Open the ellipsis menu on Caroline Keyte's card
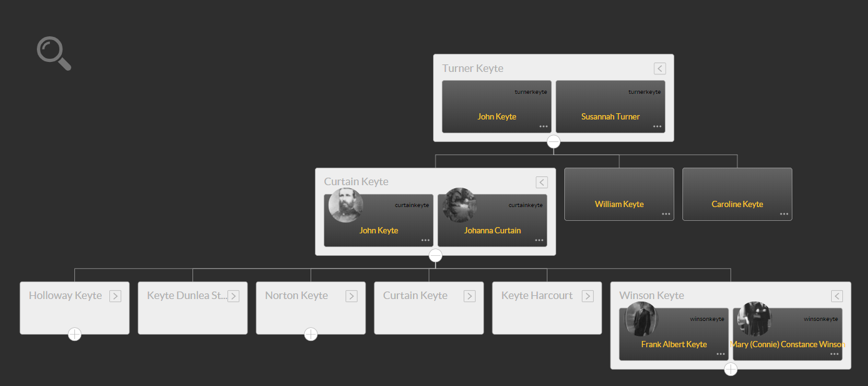The width and height of the screenshot is (868, 386). coord(784,214)
